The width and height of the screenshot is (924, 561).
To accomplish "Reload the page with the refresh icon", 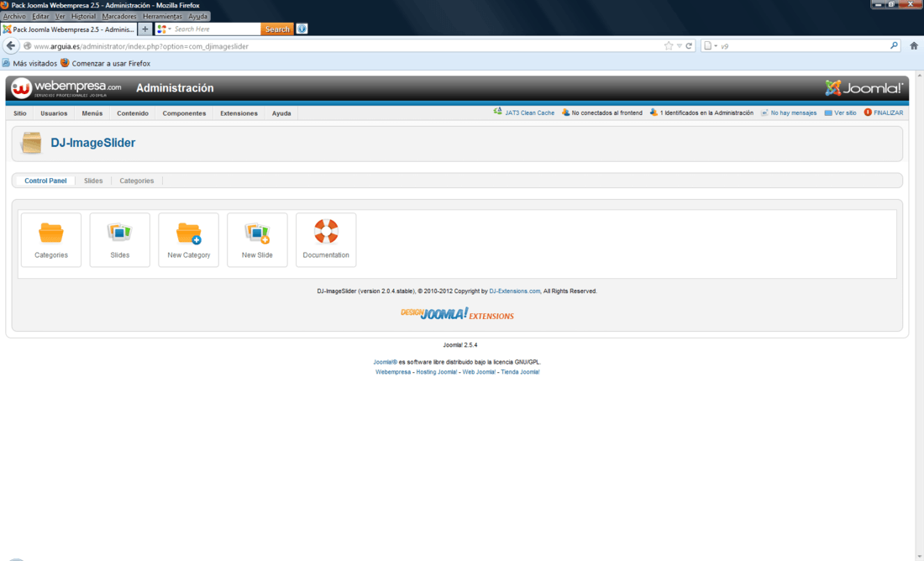I will (688, 46).
